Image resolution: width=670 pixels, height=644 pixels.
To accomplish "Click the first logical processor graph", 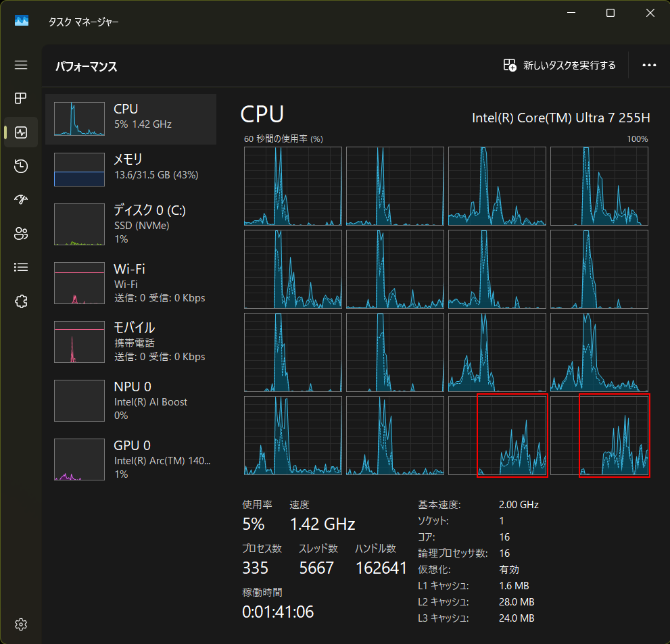I will (x=293, y=186).
